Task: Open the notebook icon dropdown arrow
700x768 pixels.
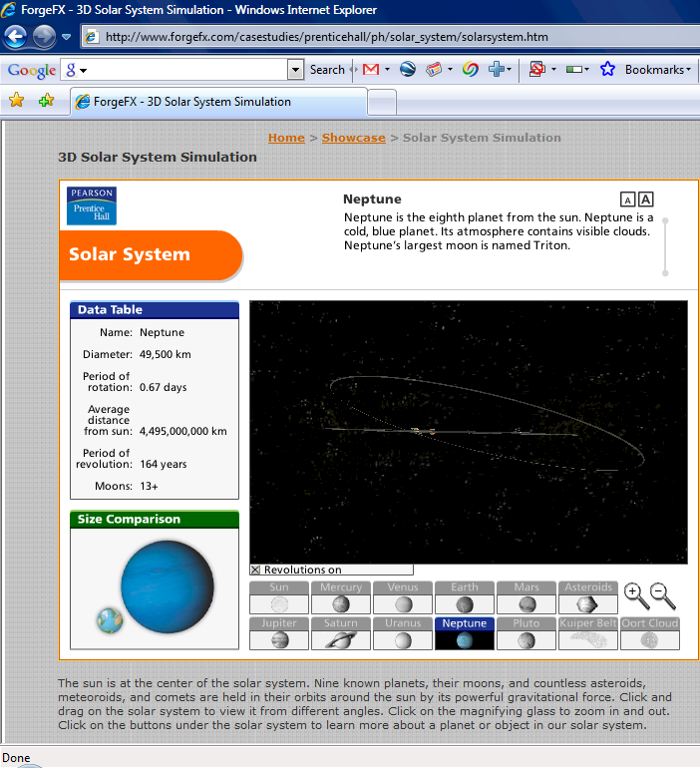Action: coord(450,70)
